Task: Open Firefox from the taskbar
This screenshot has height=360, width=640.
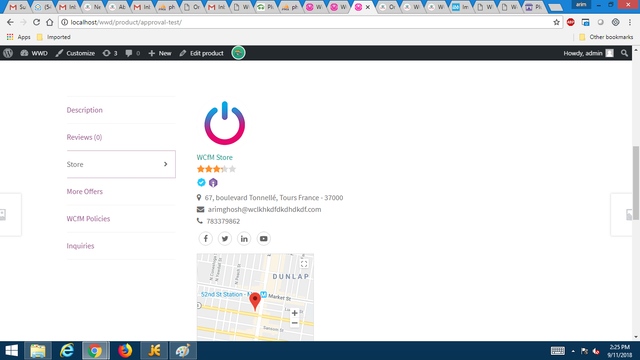Action: (x=125, y=351)
